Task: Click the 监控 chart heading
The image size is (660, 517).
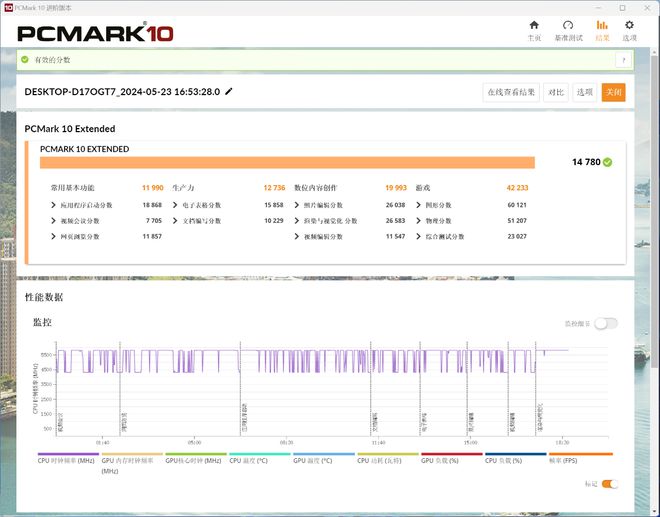Action: [43, 322]
